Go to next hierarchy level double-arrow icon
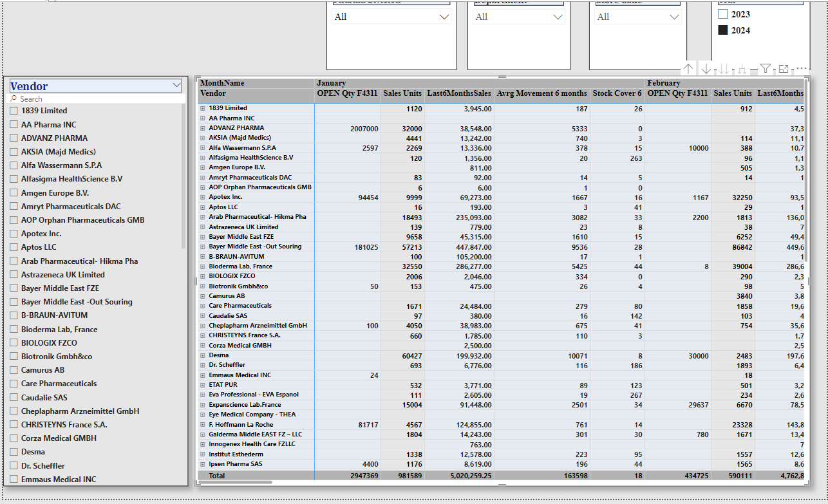This screenshot has width=828, height=504. pos(724,69)
